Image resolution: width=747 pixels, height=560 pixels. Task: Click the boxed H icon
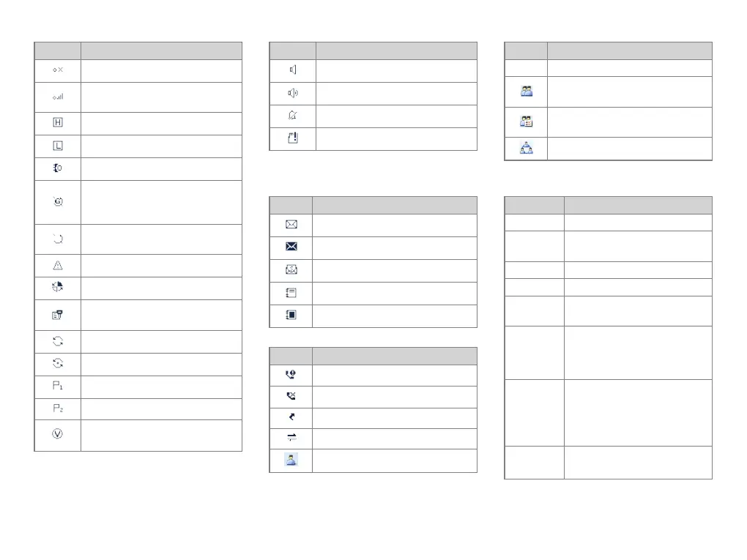(58, 122)
